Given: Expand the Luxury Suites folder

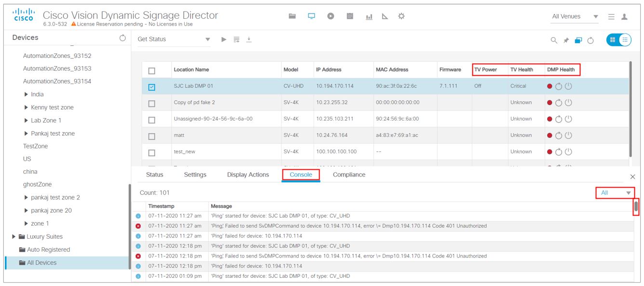Looking at the screenshot, I should pos(13,236).
